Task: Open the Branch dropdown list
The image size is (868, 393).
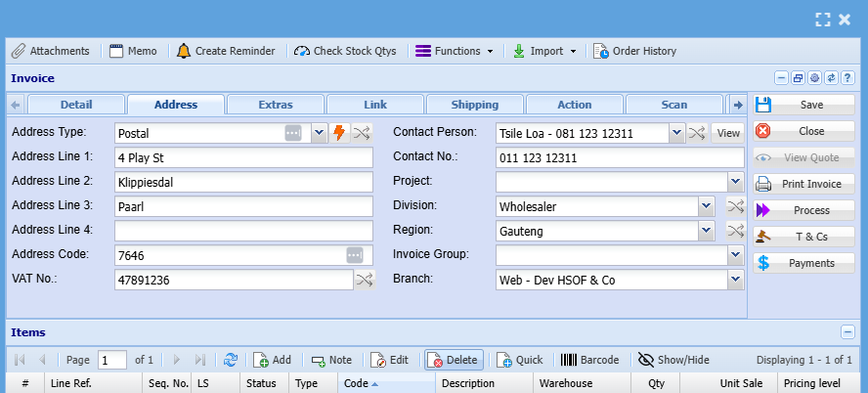Action: tap(735, 281)
